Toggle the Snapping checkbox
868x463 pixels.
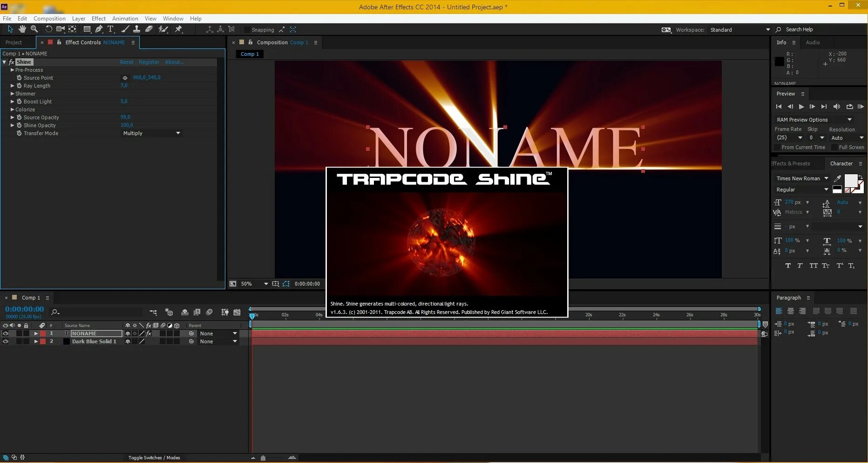[247, 29]
